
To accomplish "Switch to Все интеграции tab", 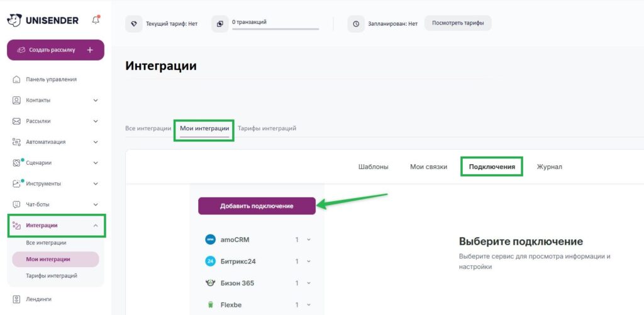I will click(148, 128).
